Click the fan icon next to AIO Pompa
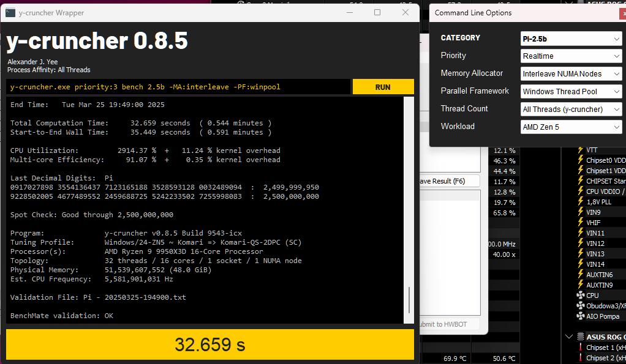This screenshot has height=364, width=626. pyautogui.click(x=581, y=316)
